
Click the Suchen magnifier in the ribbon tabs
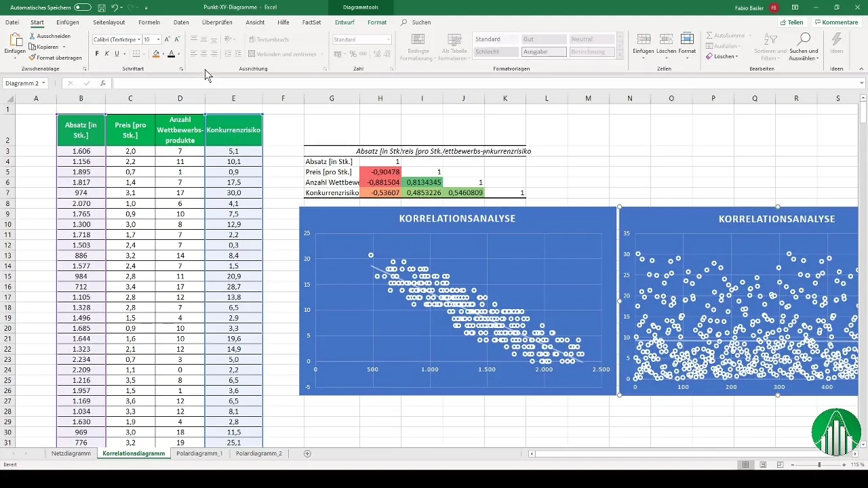405,22
